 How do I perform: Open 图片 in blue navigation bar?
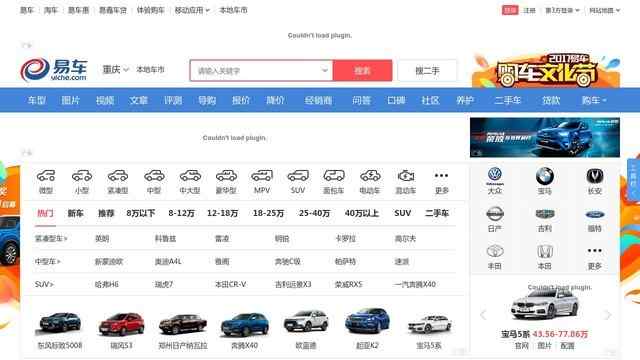tap(71, 100)
